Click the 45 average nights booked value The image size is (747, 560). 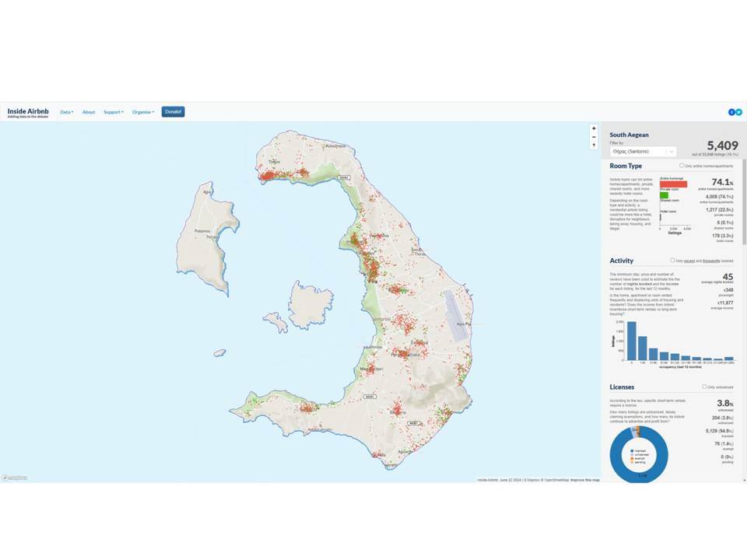(x=728, y=277)
